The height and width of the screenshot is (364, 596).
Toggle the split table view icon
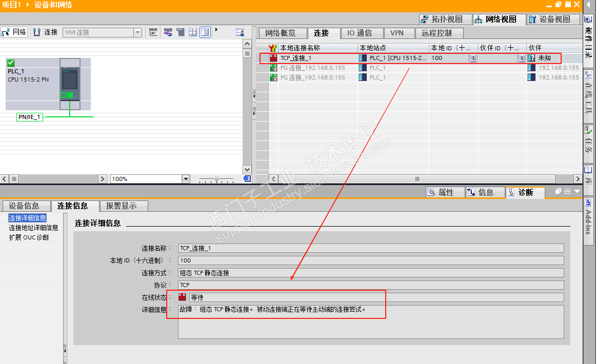pos(205,32)
